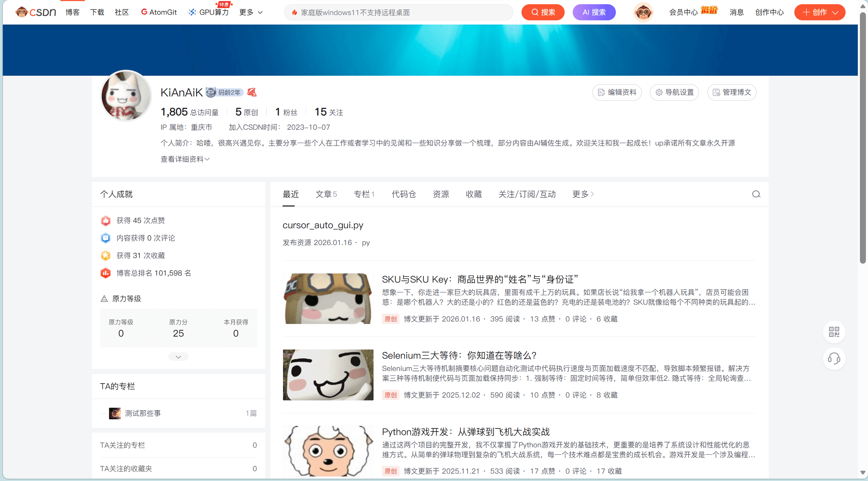Viewport: 868px width, 481px height.
Task: Click the user avatar in top navbar
Action: click(x=643, y=12)
